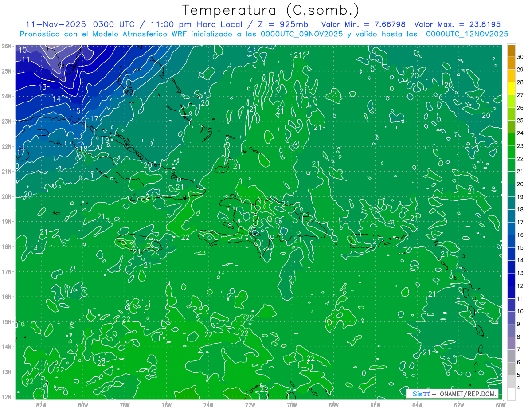Click the contour label 10 on the map
The width and height of the screenshot is (532, 411).
(23, 50)
